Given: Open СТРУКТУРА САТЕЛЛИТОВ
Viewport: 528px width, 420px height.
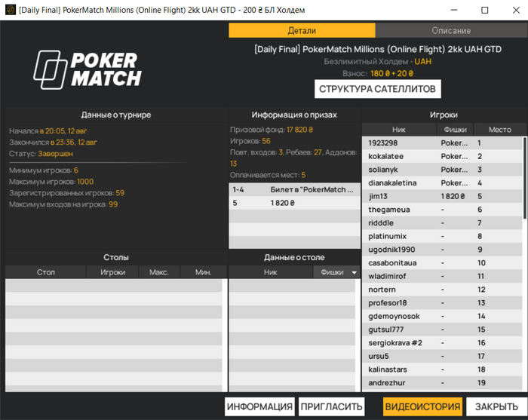Looking at the screenshot, I should tap(377, 89).
